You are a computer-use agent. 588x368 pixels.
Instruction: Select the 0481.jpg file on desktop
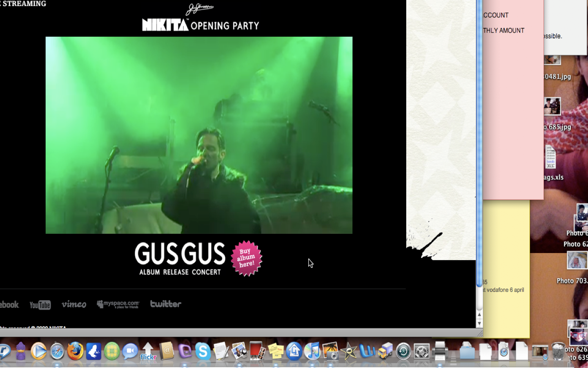tap(558, 76)
